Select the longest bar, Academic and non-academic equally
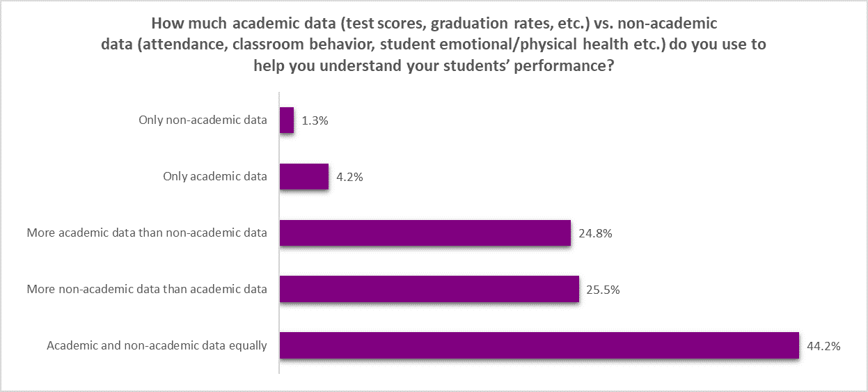This screenshot has height=392, width=868. click(x=539, y=346)
